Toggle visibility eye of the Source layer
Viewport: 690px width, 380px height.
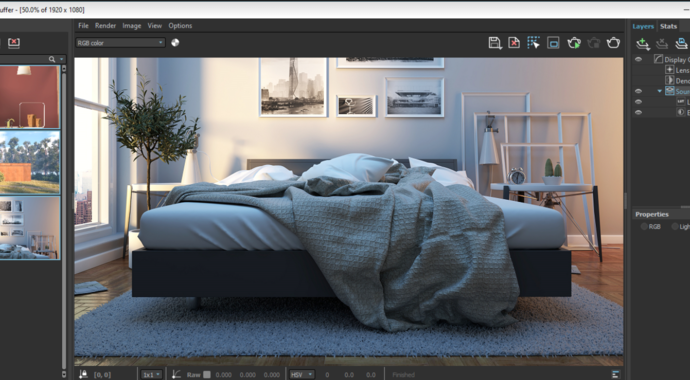point(639,91)
